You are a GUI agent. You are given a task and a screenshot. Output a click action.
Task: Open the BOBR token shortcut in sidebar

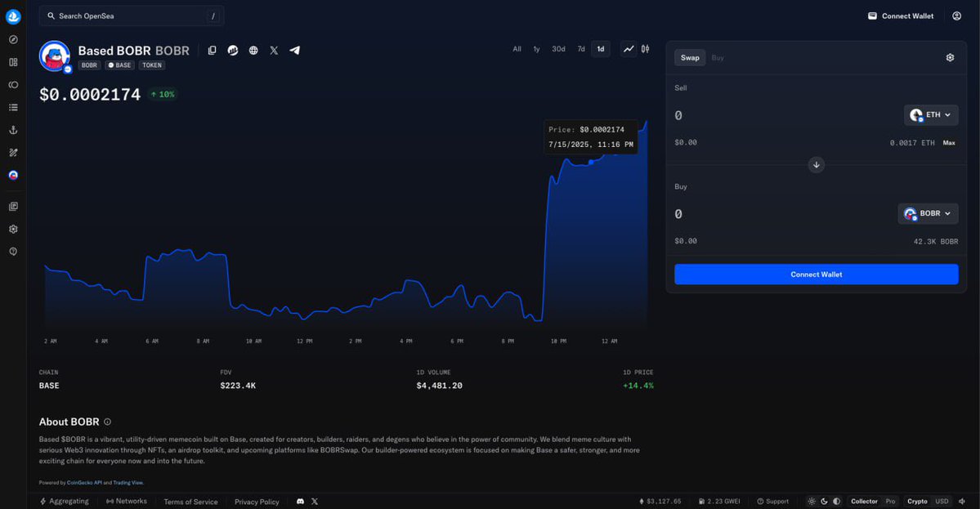13,176
